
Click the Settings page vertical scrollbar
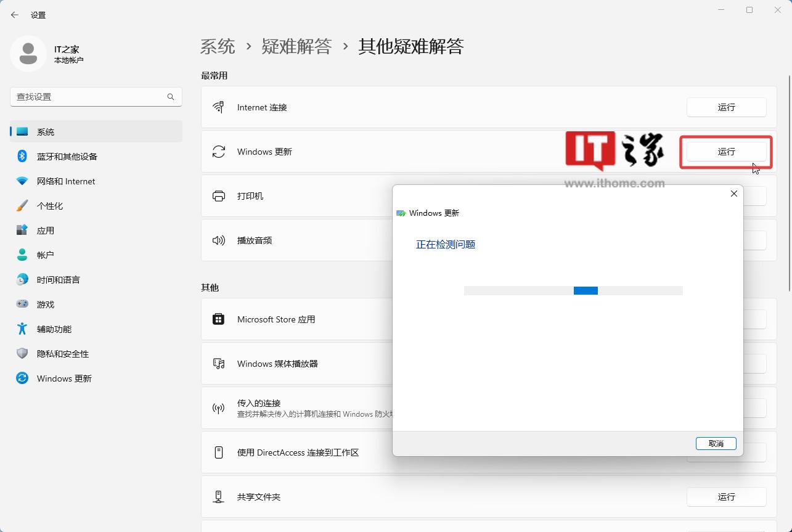(x=790, y=183)
